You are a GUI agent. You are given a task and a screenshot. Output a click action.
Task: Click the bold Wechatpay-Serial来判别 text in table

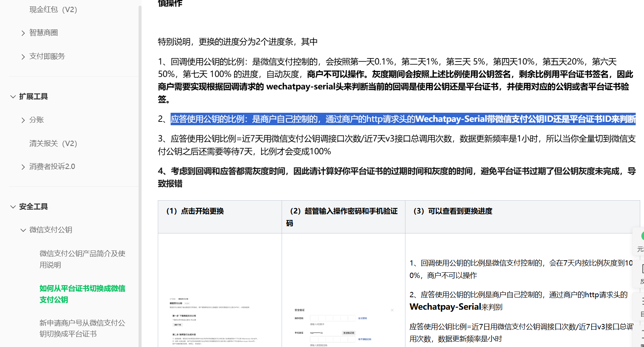(x=456, y=307)
